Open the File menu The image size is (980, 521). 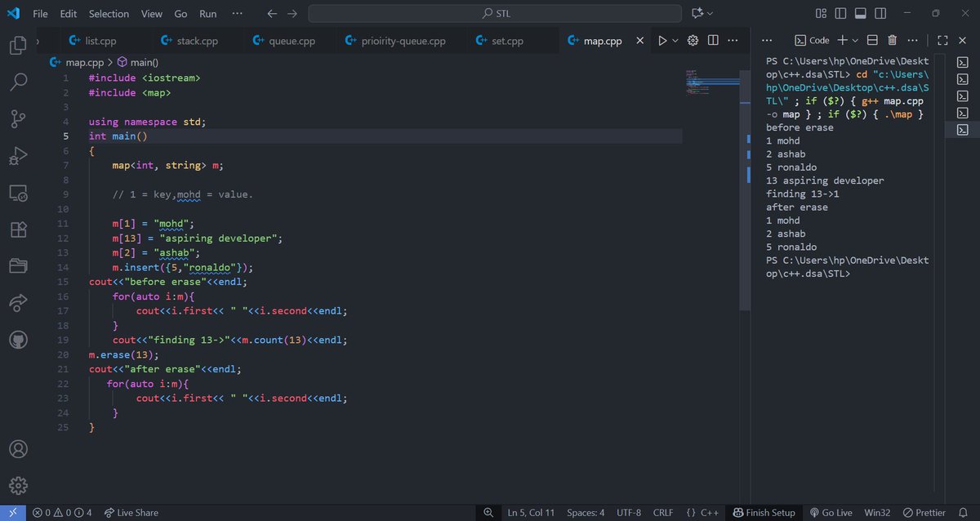click(x=40, y=13)
